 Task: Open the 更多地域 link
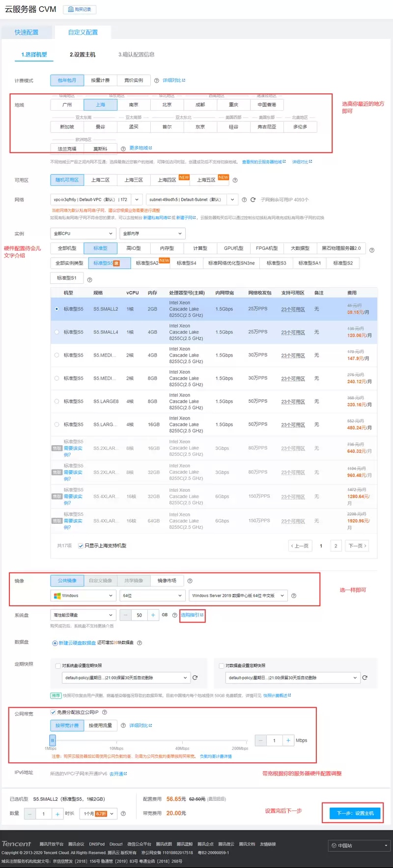click(x=140, y=148)
